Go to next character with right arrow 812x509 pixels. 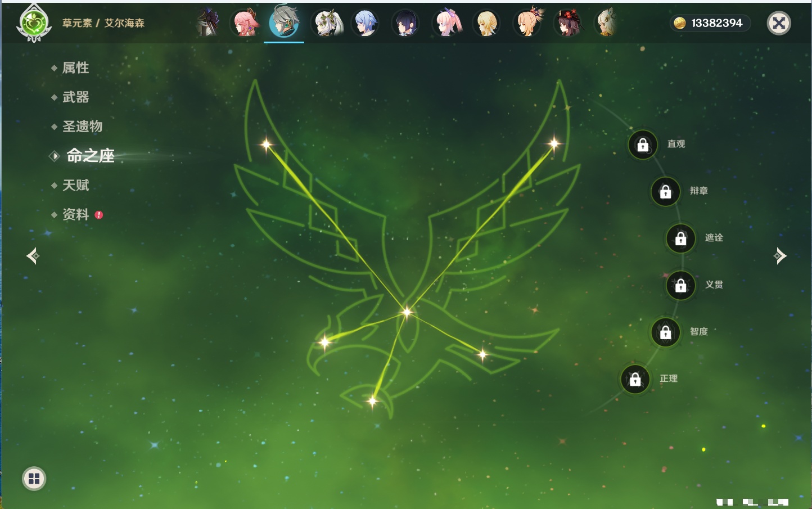pos(780,256)
